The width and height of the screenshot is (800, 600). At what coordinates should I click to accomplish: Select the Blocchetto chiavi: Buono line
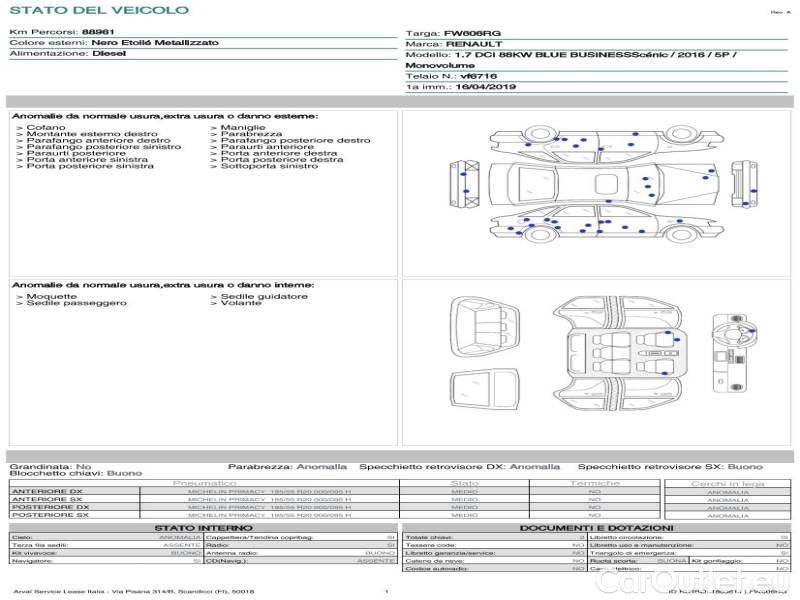pos(76,473)
